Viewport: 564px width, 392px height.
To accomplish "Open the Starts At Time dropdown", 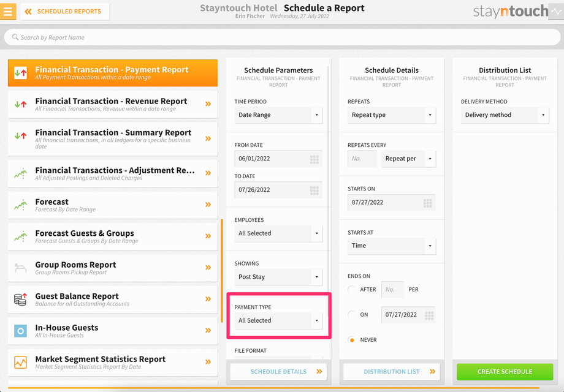I will click(392, 246).
